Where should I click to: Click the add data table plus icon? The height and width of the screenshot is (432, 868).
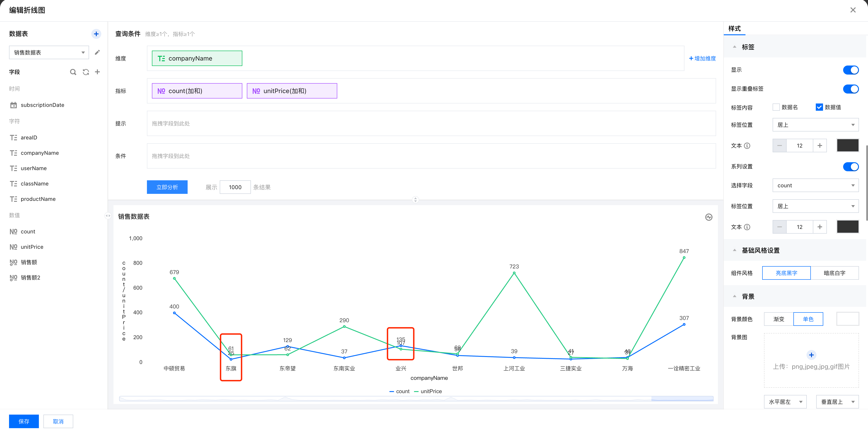click(96, 34)
